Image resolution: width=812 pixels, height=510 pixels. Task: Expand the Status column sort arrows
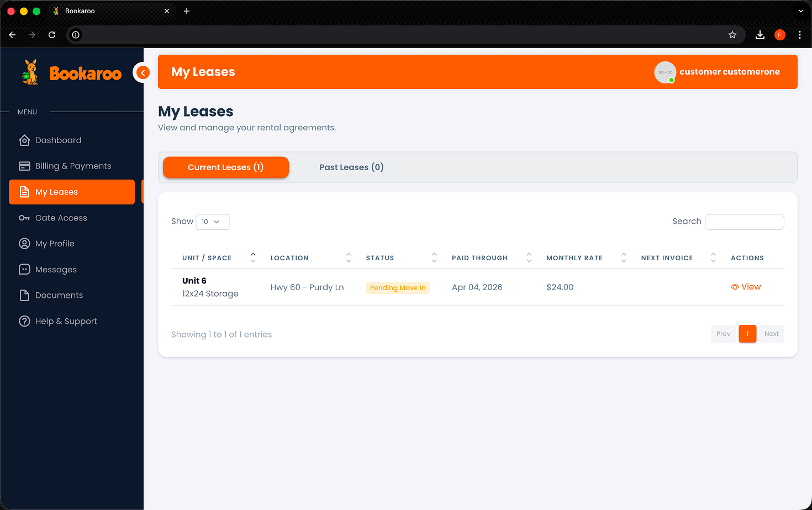434,257
